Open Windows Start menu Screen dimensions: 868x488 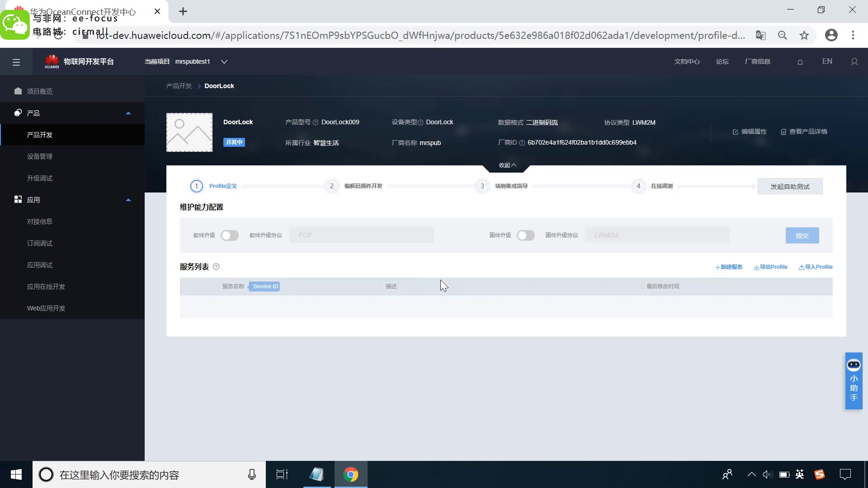pos(16,474)
